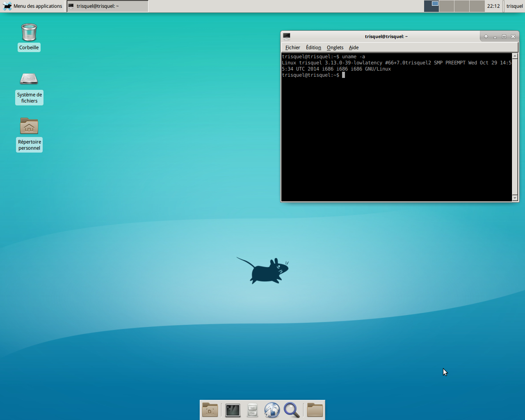
Task: Open the Aide menu in terminal
Action: (354, 48)
